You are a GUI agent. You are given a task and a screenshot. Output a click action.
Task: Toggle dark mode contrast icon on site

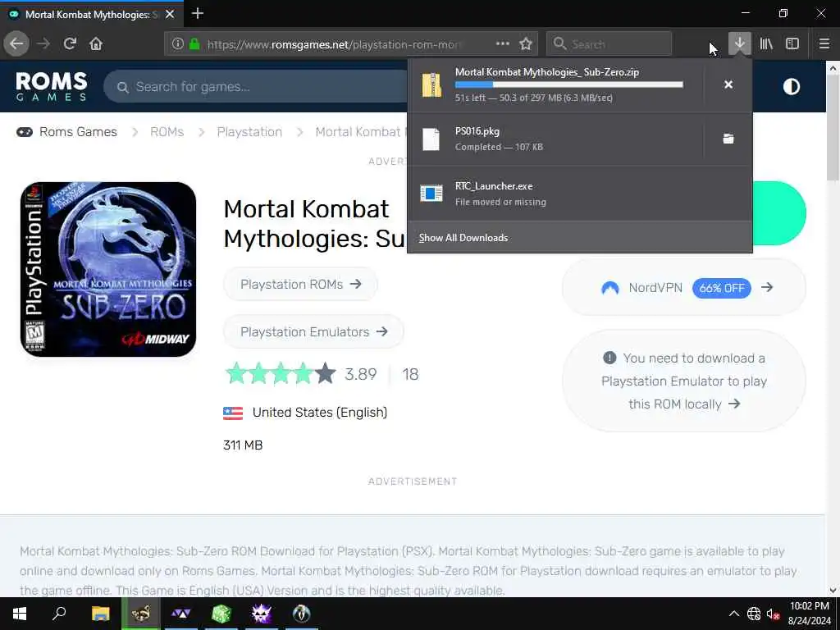point(792,86)
